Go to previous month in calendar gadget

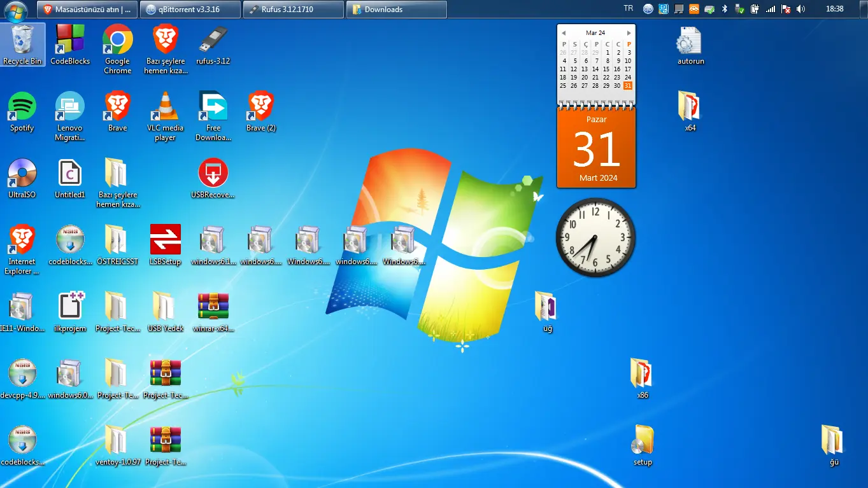[563, 33]
